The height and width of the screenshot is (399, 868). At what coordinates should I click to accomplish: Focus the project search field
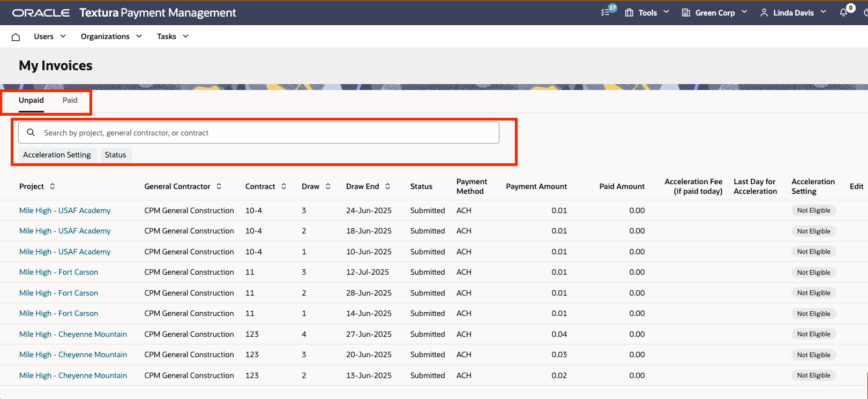click(259, 133)
